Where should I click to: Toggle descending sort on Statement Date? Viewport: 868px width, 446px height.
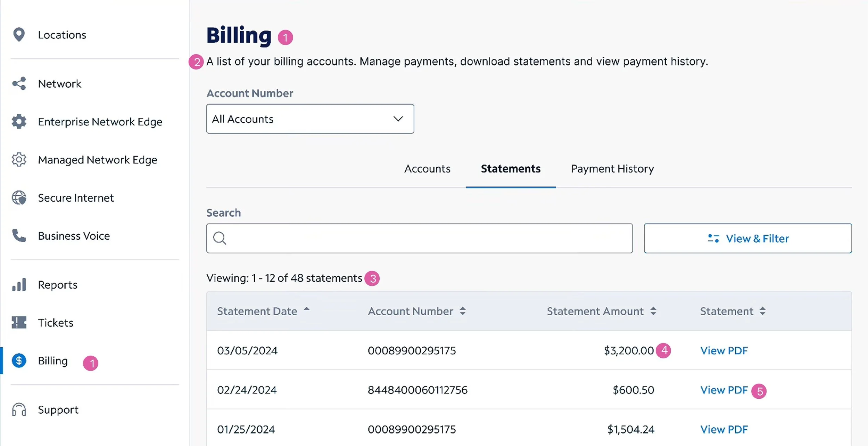point(307,310)
